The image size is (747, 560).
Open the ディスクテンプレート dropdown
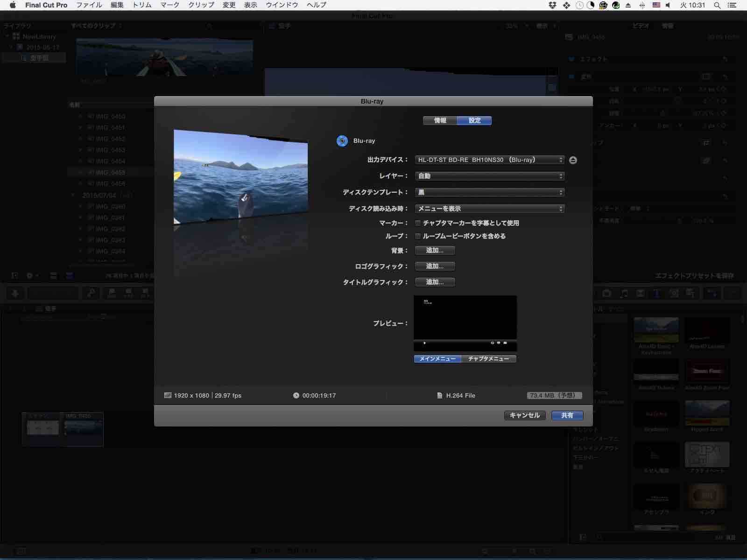[489, 192]
